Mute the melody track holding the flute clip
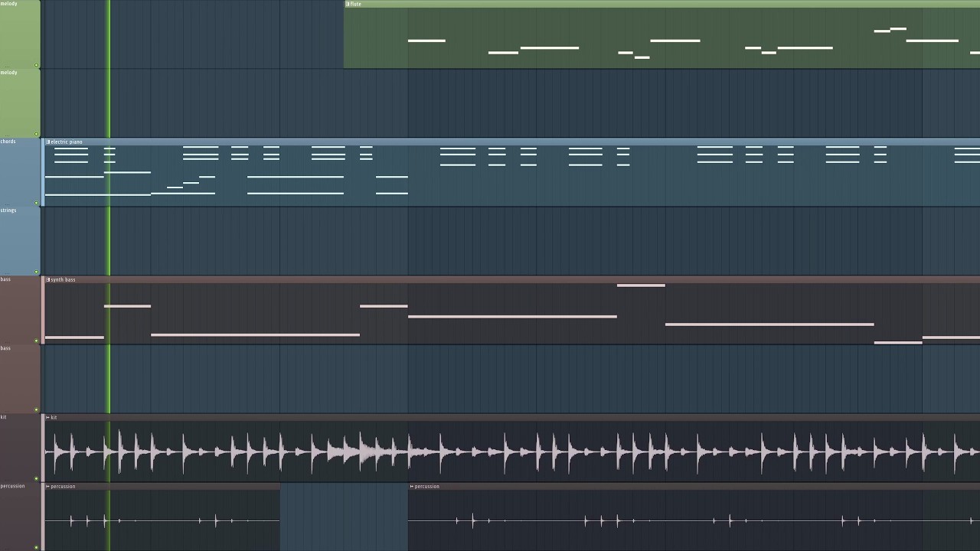The image size is (980, 551). [36, 65]
